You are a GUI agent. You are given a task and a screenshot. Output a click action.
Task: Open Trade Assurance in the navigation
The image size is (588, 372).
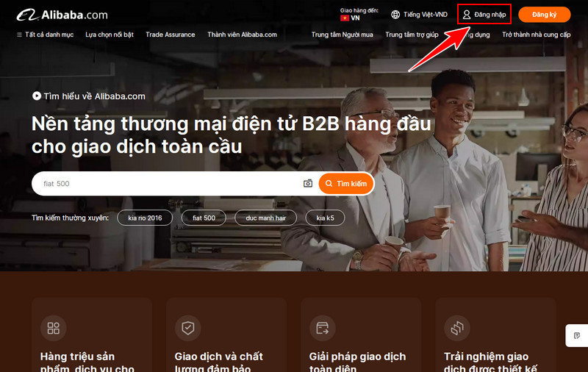(170, 35)
